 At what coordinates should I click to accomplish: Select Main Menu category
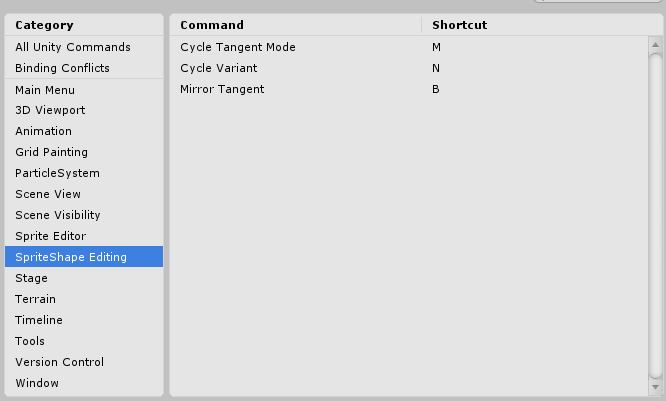pos(44,90)
